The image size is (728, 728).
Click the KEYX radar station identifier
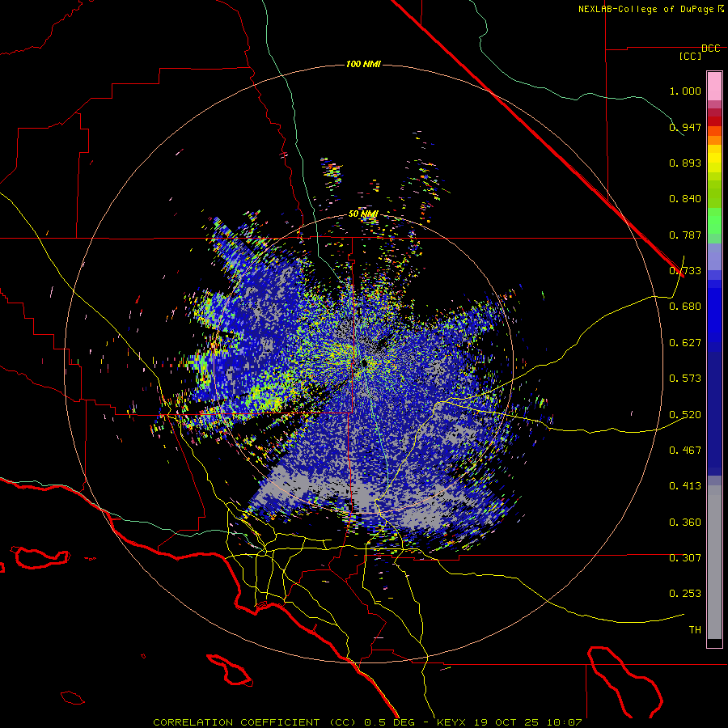point(452,722)
